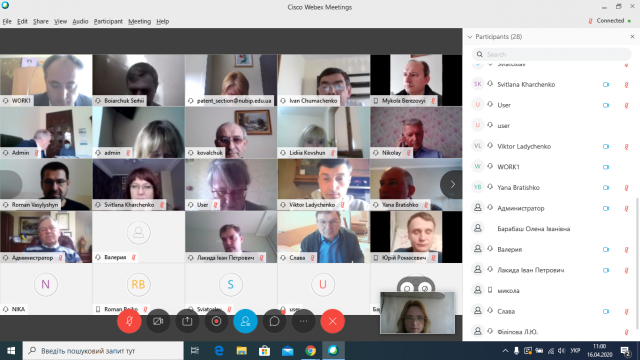Viewport: 640px width, 360px height.
Task: Open the Share menu
Action: pyautogui.click(x=41, y=21)
